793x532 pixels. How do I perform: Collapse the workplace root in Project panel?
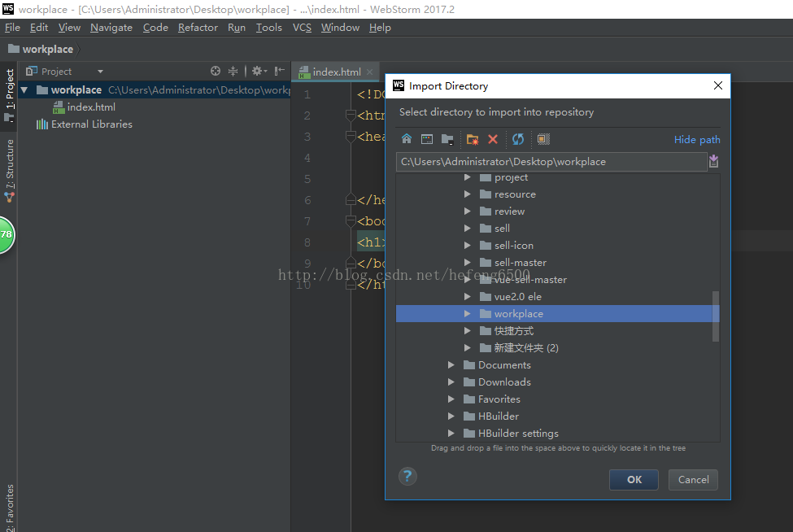coord(24,90)
